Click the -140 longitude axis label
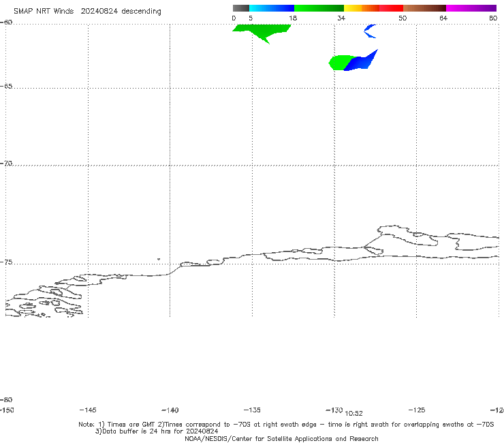This screenshot has width=504, height=443. pyautogui.click(x=170, y=410)
